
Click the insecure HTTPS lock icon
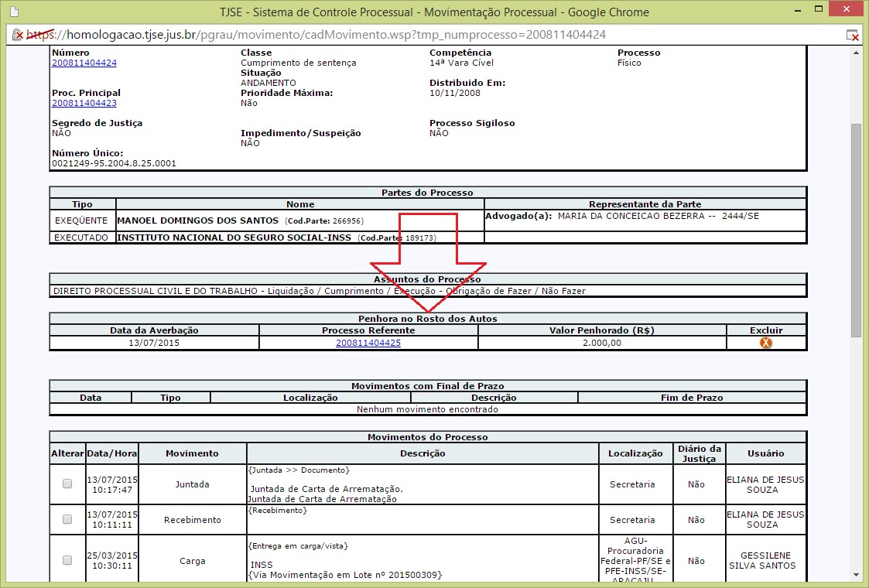[x=16, y=35]
